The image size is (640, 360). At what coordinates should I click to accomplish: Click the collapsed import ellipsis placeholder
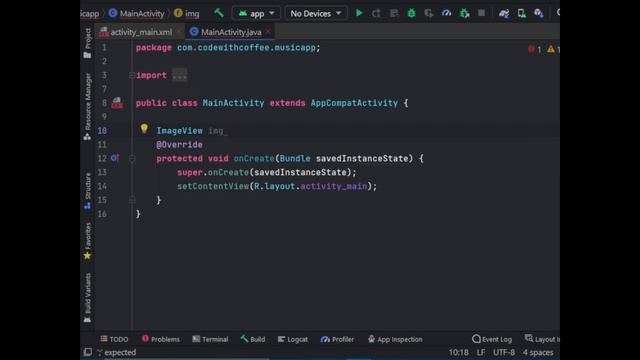click(x=180, y=76)
